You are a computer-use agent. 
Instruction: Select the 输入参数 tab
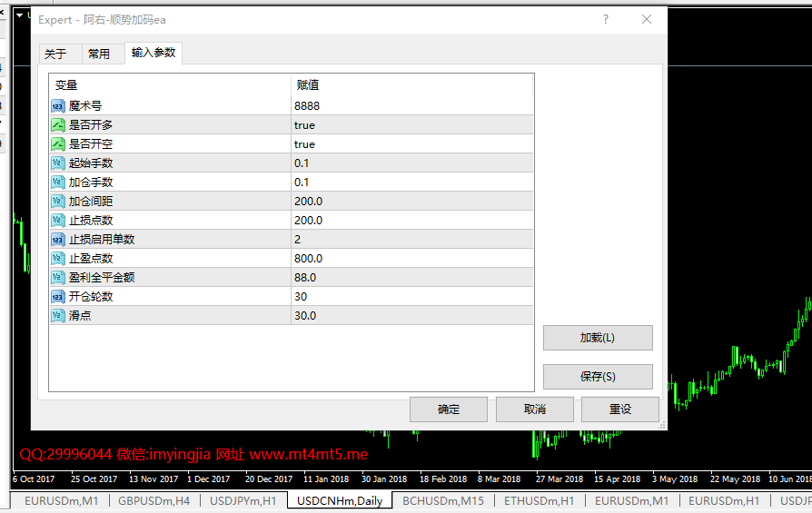tap(153, 53)
